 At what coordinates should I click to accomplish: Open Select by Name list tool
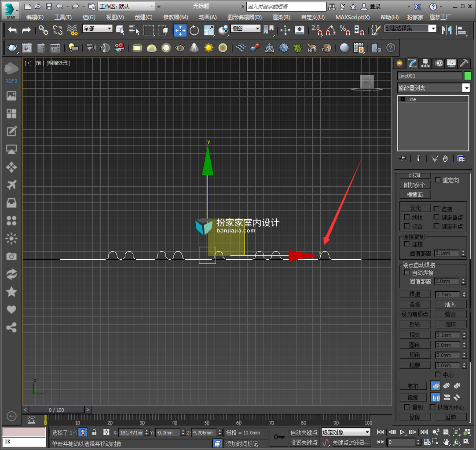click(x=134, y=30)
